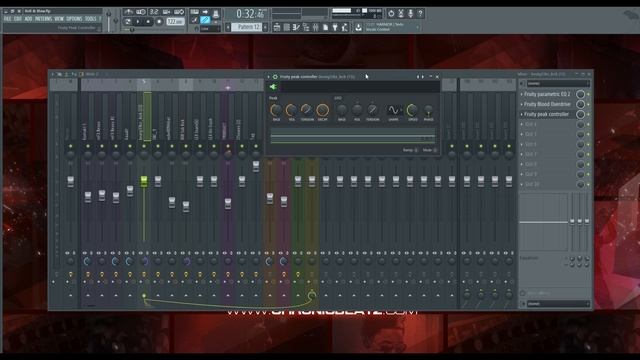Image resolution: width=640 pixels, height=360 pixels.
Task: Click the LFO SPEED knob
Action: coord(413,110)
